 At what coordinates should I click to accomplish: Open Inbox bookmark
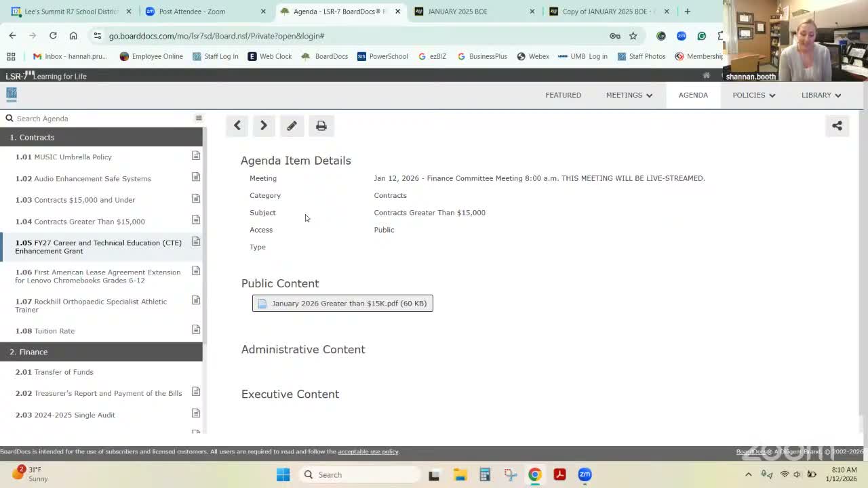coord(70,56)
